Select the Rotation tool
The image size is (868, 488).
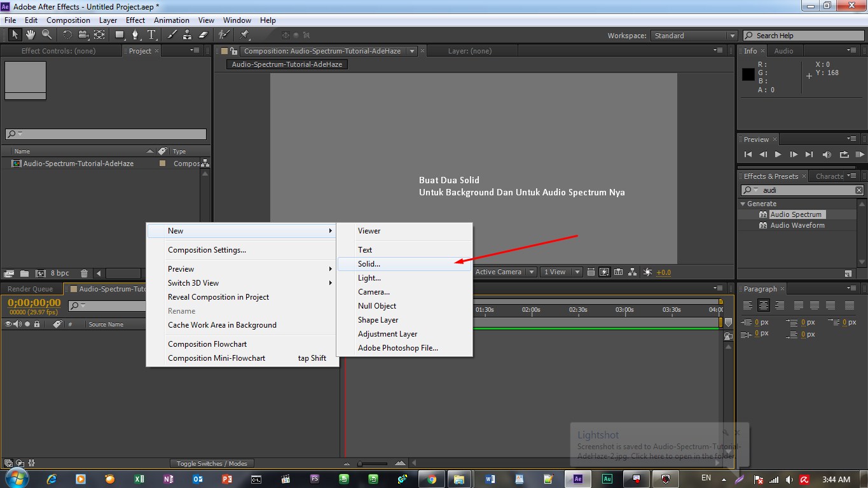(67, 35)
